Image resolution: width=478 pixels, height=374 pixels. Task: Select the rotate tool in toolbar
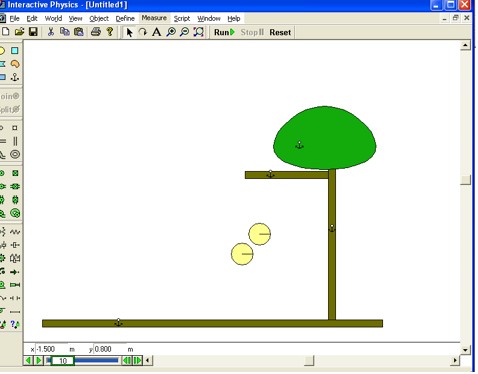coord(143,32)
